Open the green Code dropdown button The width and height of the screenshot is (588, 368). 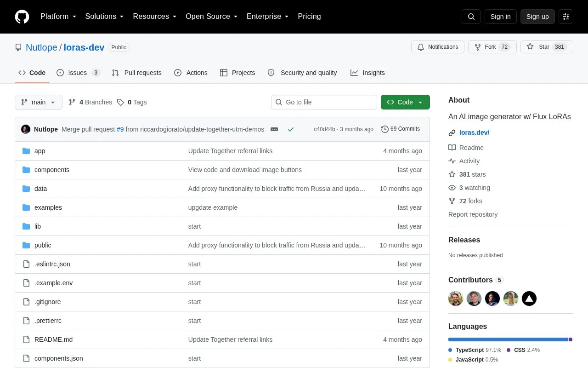pyautogui.click(x=405, y=102)
